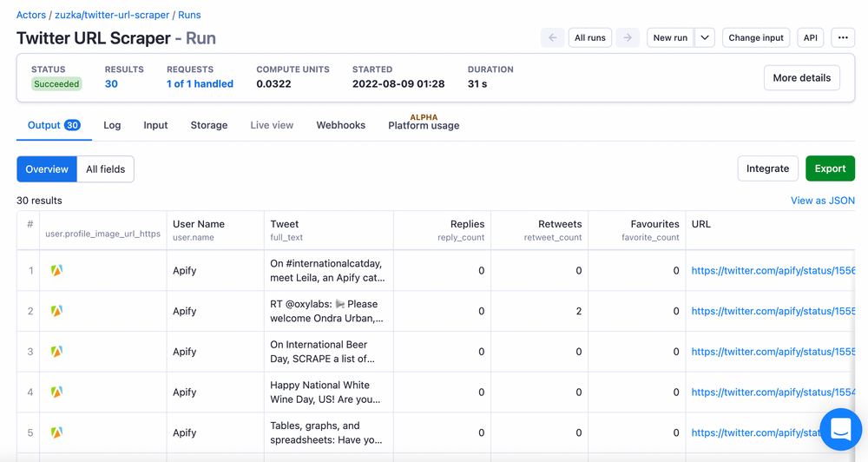Image resolution: width=868 pixels, height=462 pixels.
Task: Click the green Export button
Action: (x=830, y=168)
